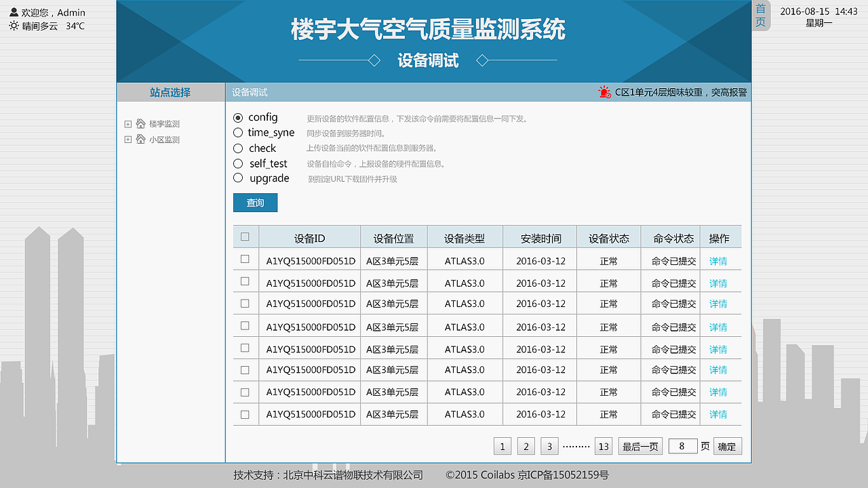Image resolution: width=868 pixels, height=488 pixels.
Task: Check the last device row checkbox
Action: pos(245,413)
